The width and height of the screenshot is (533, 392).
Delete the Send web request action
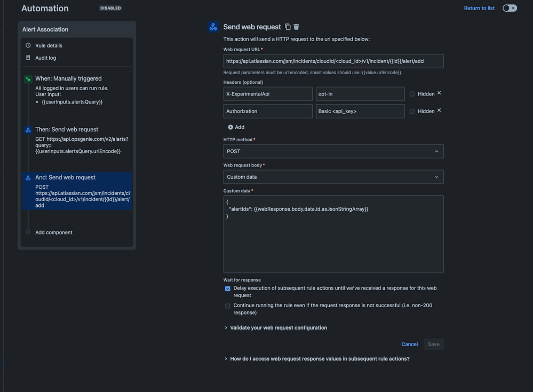(297, 27)
